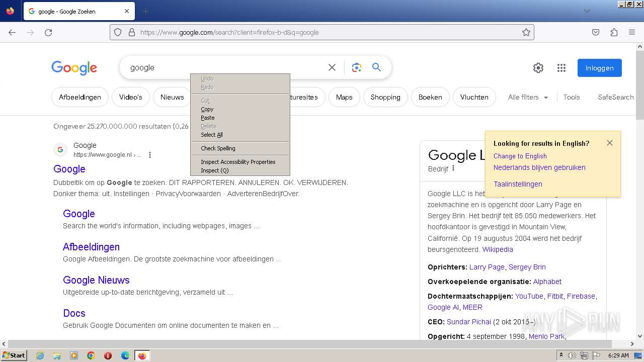644x362 pixels.
Task: Open SafeSearch settings
Action: pos(615,97)
